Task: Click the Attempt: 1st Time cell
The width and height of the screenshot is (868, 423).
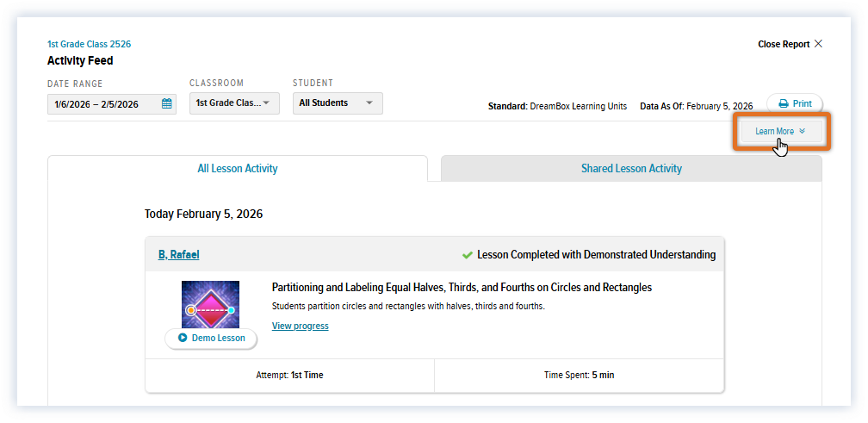Action: 289,375
